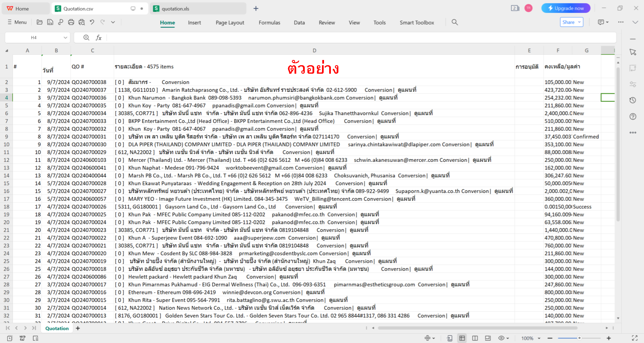Expand the quick access toolbar dropdown
This screenshot has width=644, height=343.
click(x=113, y=22)
